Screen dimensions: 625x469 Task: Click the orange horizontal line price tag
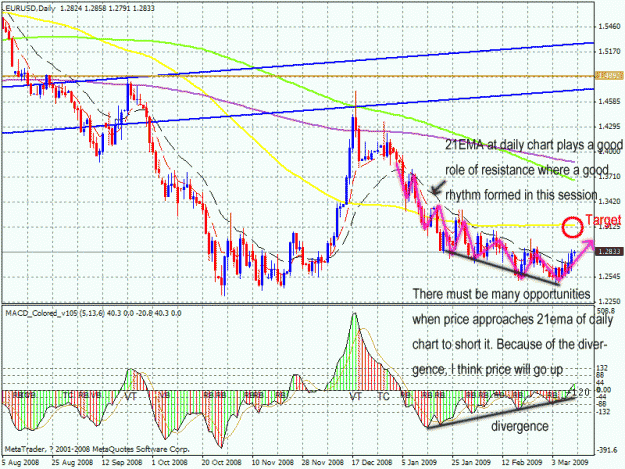[x=608, y=75]
